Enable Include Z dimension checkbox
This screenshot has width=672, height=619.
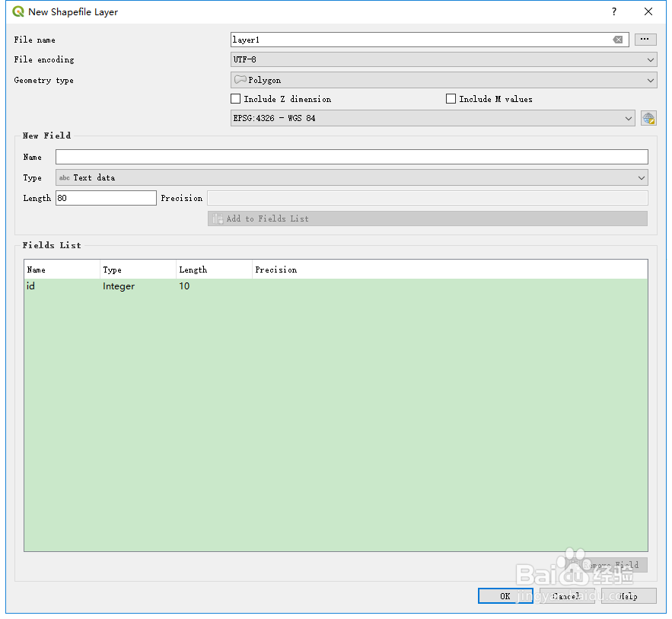236,99
